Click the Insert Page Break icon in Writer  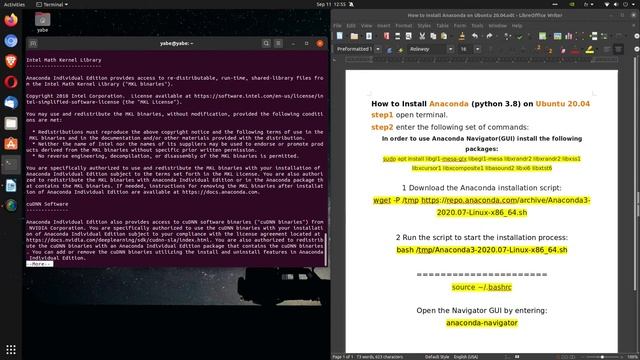coord(593,36)
